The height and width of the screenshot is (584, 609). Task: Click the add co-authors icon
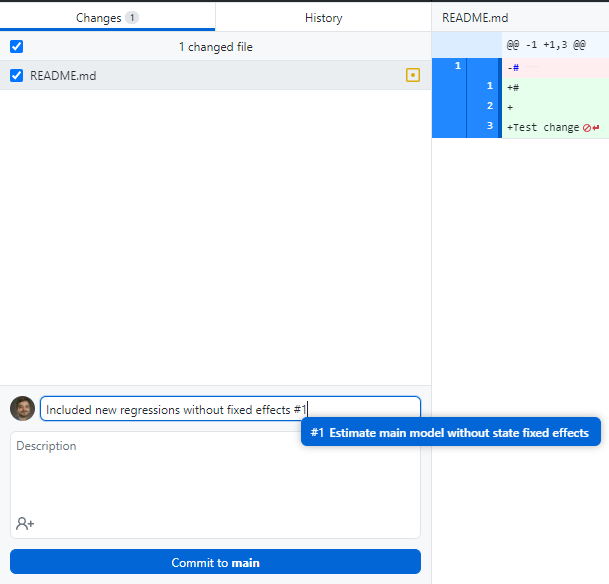tap(25, 523)
